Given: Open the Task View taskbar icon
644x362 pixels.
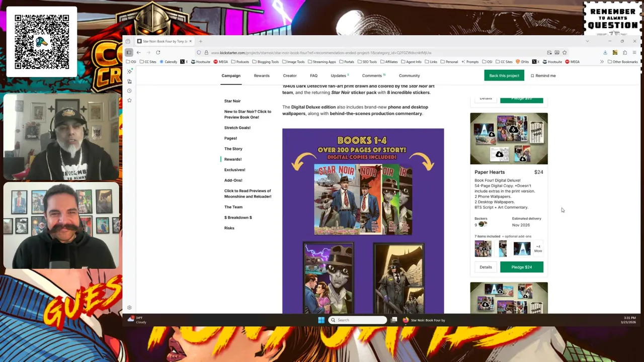Looking at the screenshot, I should tap(394, 320).
